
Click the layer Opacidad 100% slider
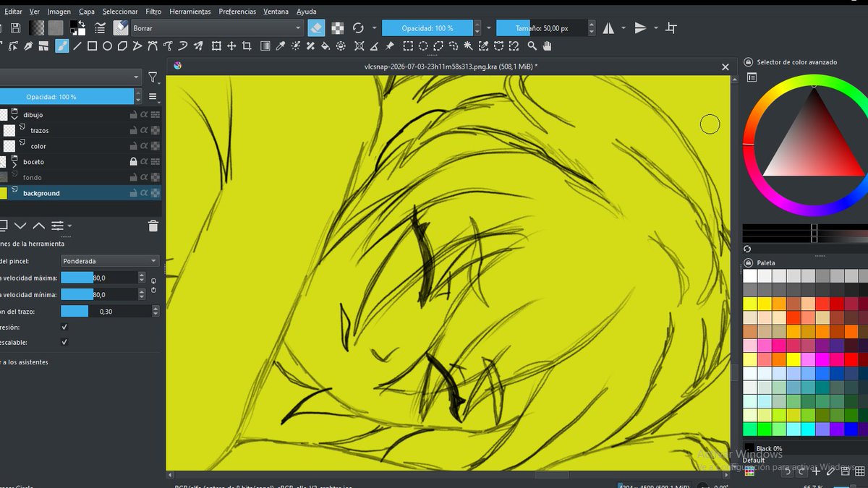(x=67, y=97)
